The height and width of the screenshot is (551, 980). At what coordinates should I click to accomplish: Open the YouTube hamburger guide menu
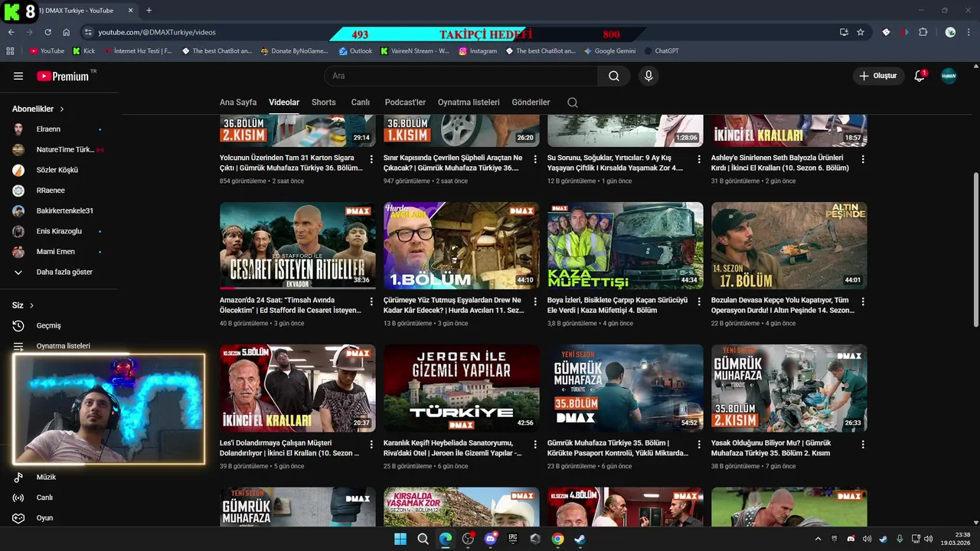pyautogui.click(x=18, y=76)
